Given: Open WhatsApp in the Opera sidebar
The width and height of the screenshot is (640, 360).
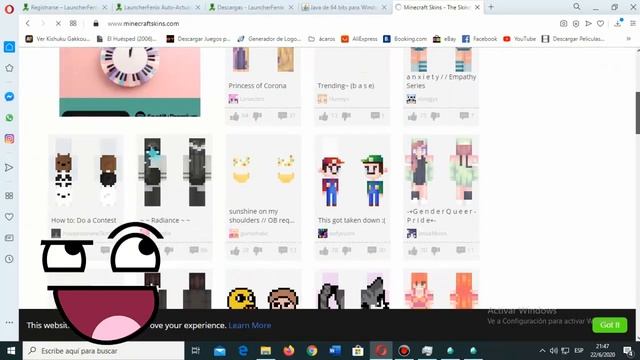Looking at the screenshot, I should pos(9,118).
